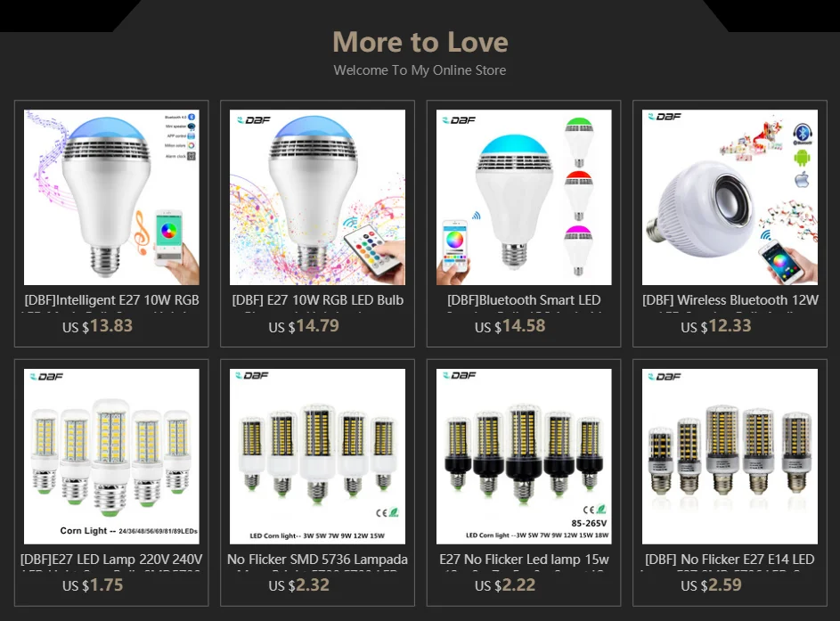
Task: Open the Bluetooth Smart LED bulb image
Action: 524,197
